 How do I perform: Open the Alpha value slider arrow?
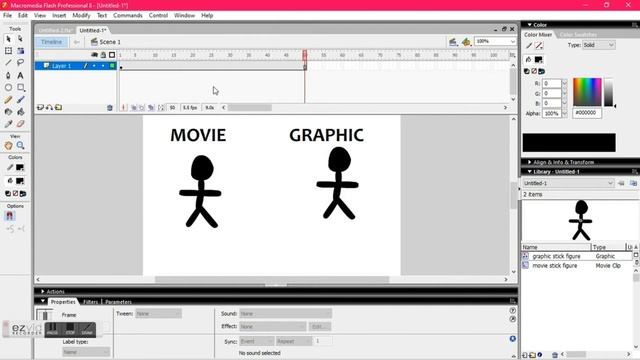pyautogui.click(x=564, y=113)
